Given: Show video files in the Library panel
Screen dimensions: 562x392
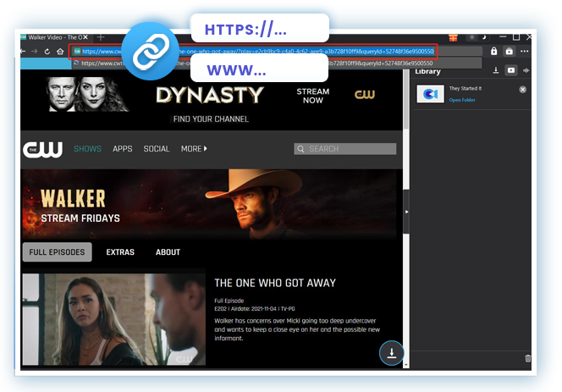Looking at the screenshot, I should tap(511, 70).
